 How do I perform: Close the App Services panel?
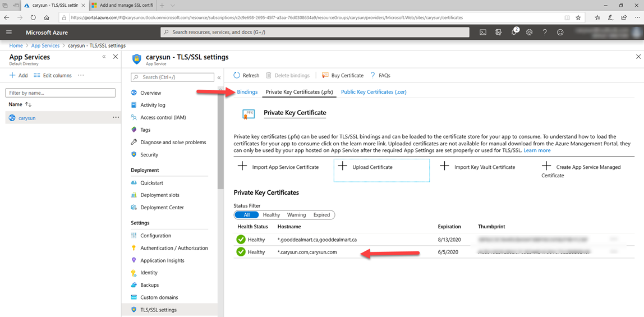(x=116, y=57)
